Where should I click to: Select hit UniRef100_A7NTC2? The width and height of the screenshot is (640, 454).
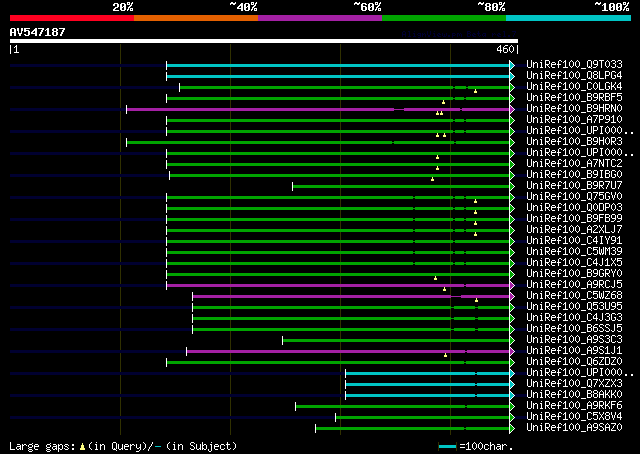point(574,164)
